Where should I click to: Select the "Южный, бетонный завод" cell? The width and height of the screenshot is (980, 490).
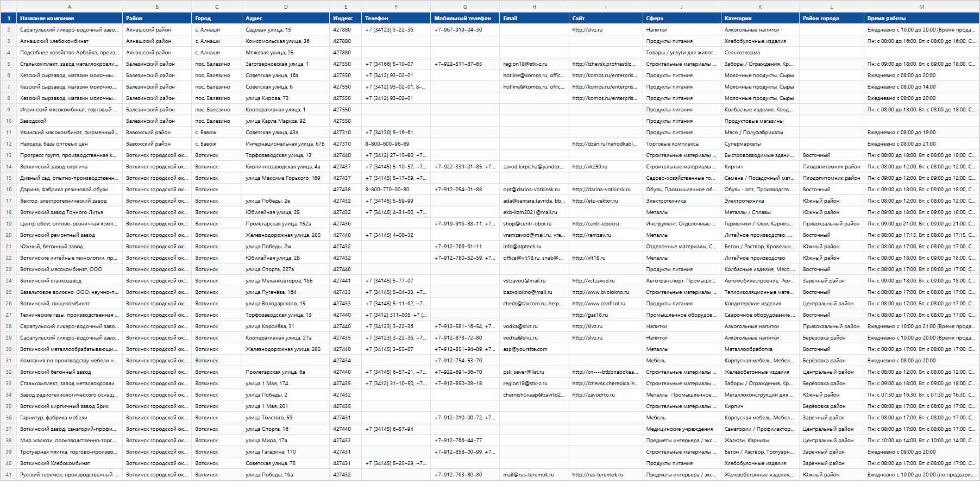click(70, 247)
